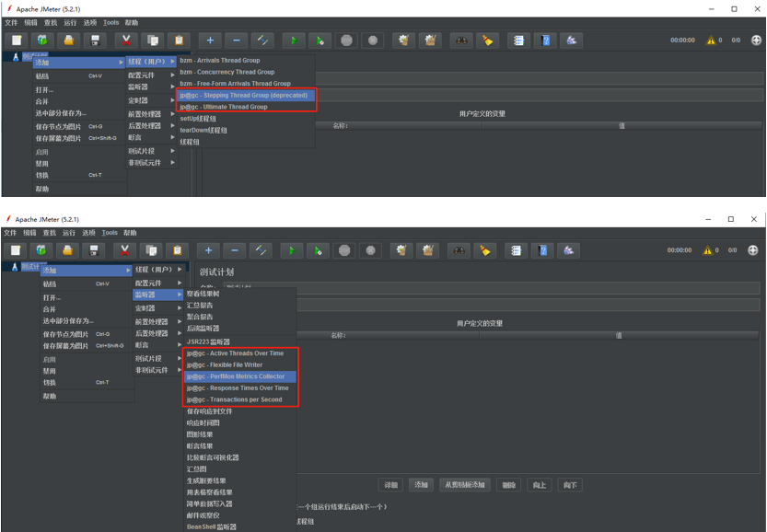
Task: Click Paste clipboard icon in upper window
Action: click(179, 40)
